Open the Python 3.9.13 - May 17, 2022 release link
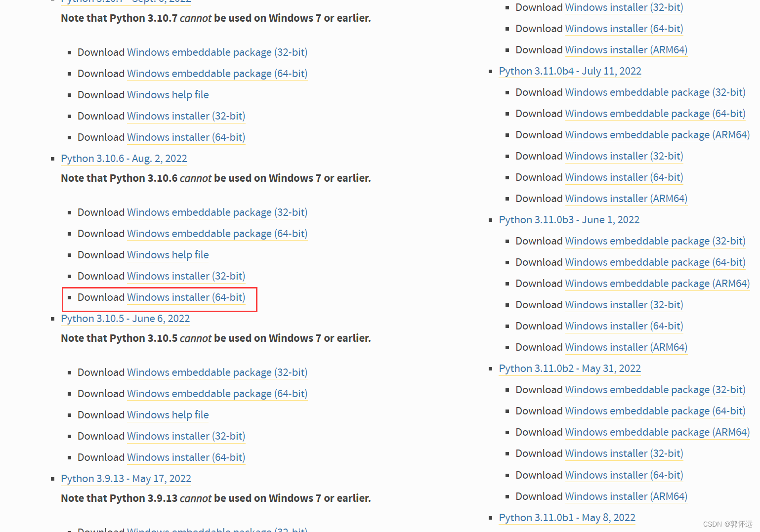Viewport: 760px width, 532px height. click(x=126, y=479)
